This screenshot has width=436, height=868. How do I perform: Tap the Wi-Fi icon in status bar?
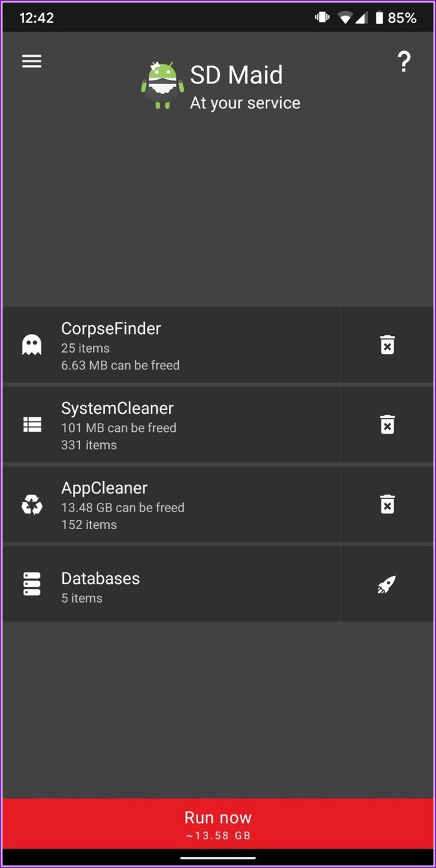click(345, 18)
